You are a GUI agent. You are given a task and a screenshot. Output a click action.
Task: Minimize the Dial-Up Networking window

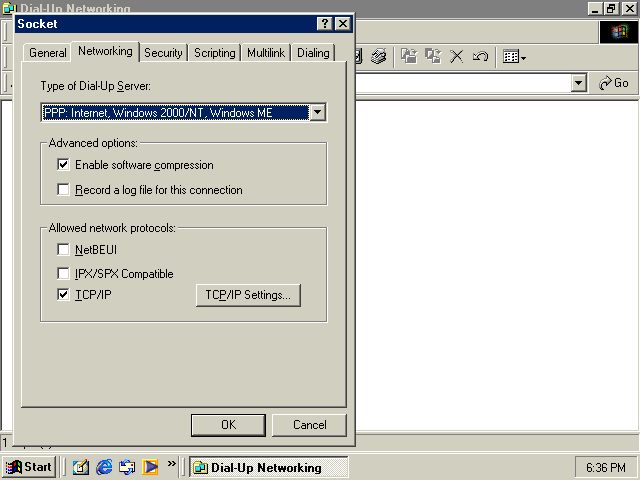[595, 8]
